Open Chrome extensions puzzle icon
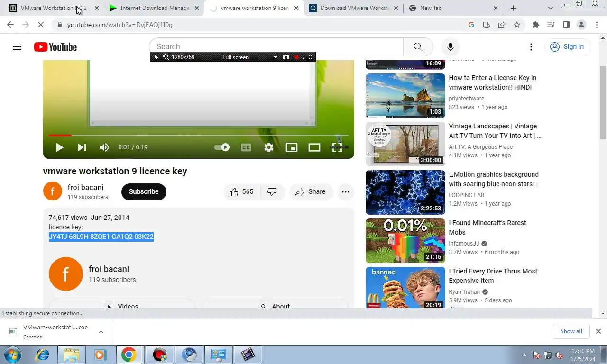The image size is (607, 364). 536,25
